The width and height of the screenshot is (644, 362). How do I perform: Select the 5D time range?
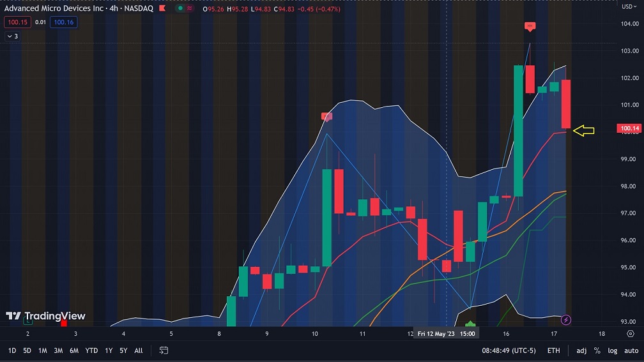27,351
